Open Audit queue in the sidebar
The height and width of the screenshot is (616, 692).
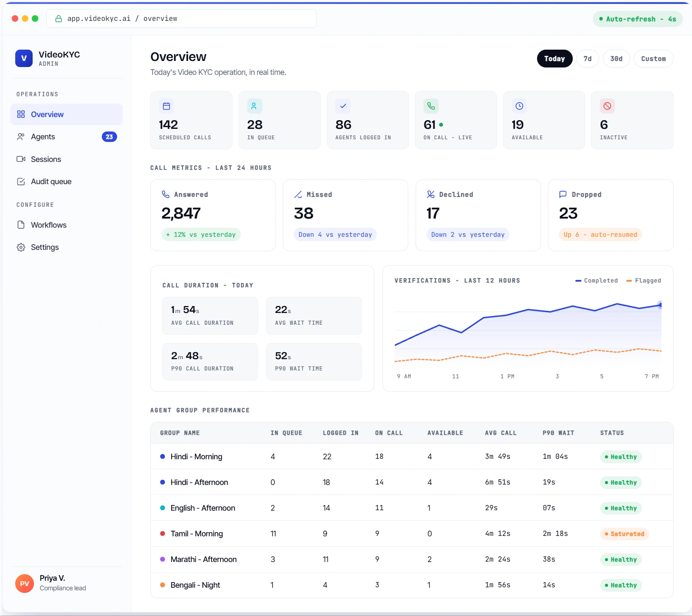click(x=67, y=182)
